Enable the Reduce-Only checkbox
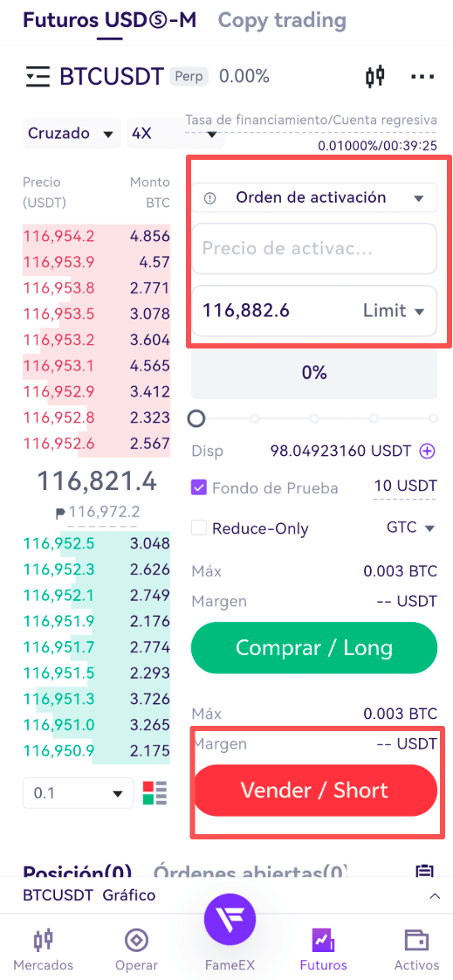 tap(199, 528)
